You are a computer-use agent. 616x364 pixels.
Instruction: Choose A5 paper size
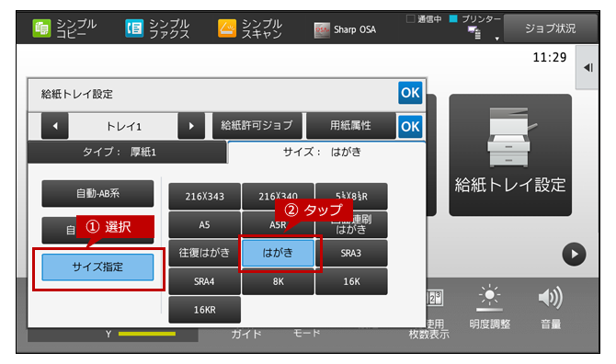click(x=205, y=224)
